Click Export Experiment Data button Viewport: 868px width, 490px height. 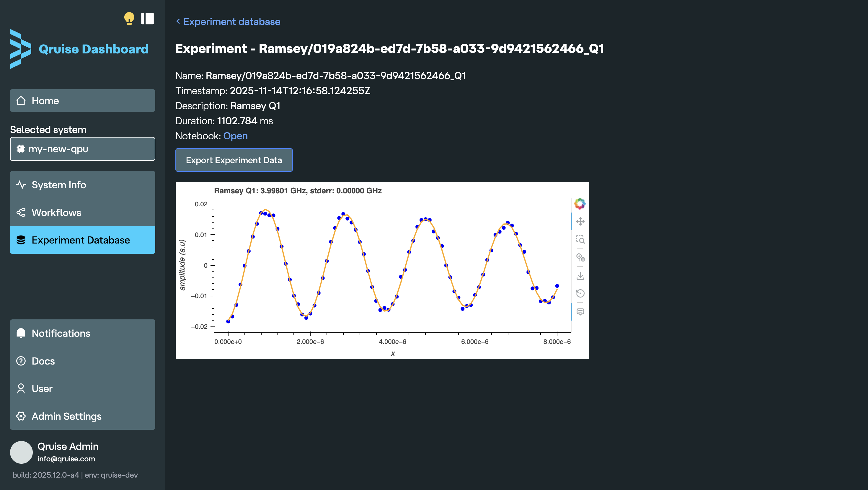click(234, 160)
